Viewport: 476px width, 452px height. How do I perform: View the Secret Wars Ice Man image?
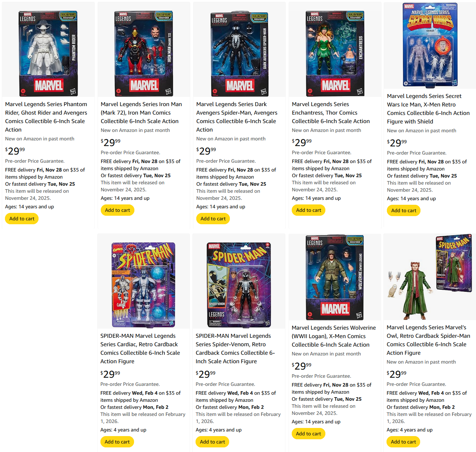(x=430, y=45)
